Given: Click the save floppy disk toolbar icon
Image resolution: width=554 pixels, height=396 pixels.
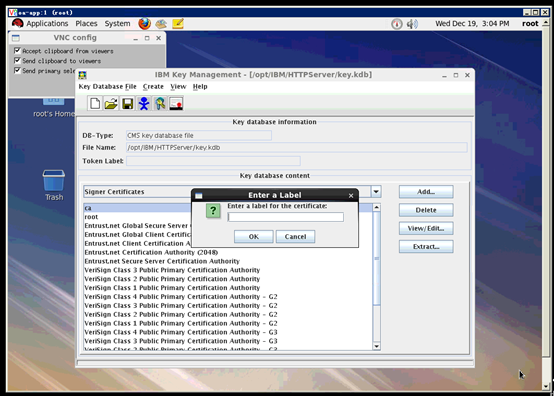Looking at the screenshot, I should (127, 104).
